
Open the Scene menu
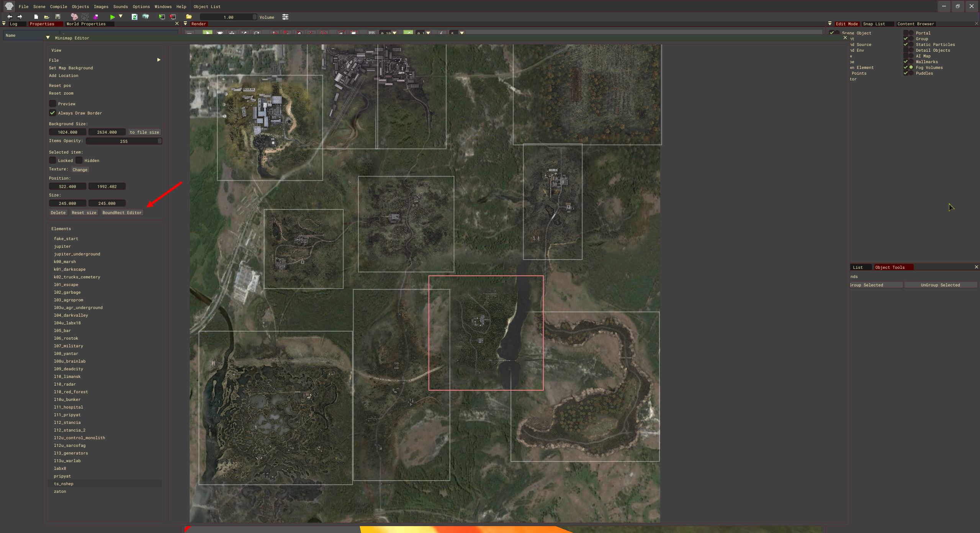coord(39,7)
